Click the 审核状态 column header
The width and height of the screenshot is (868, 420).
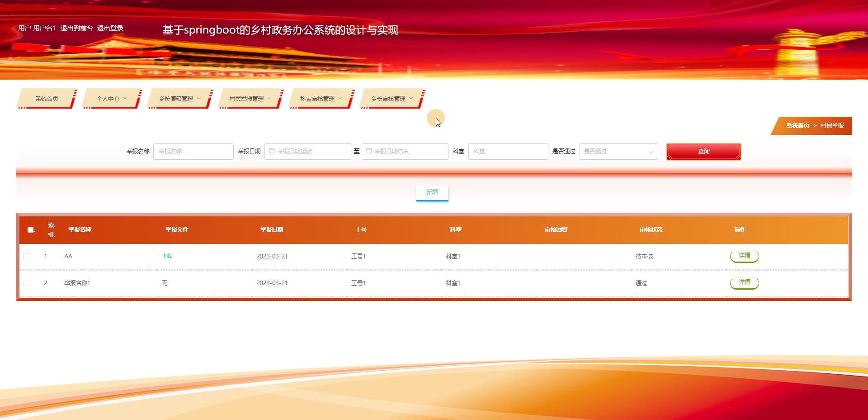(651, 230)
